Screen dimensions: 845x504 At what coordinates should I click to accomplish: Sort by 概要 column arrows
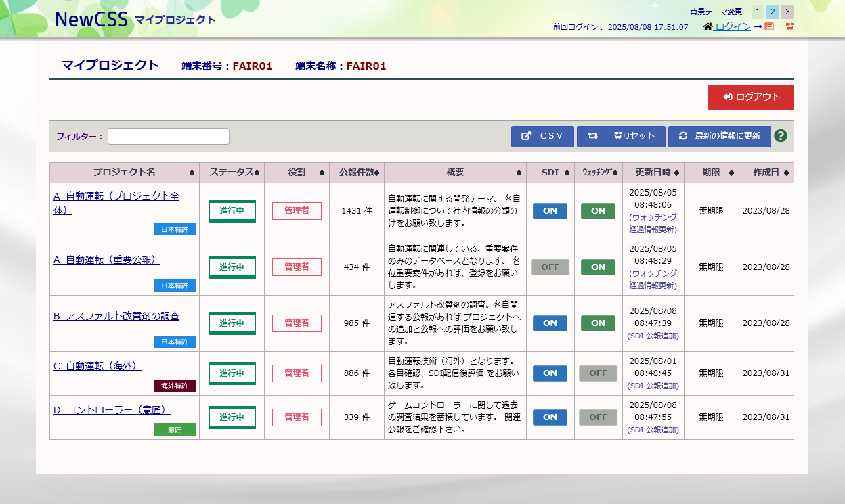point(519,173)
